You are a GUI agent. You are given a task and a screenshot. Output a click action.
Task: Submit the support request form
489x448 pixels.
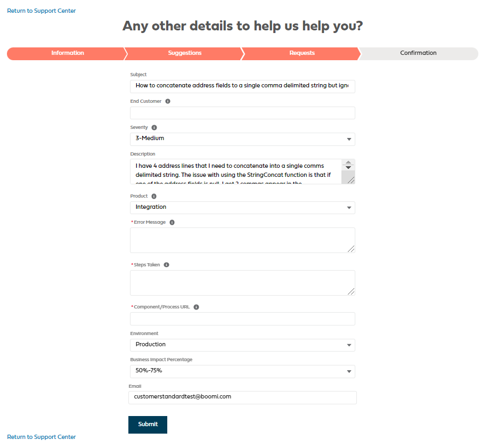coord(148,425)
